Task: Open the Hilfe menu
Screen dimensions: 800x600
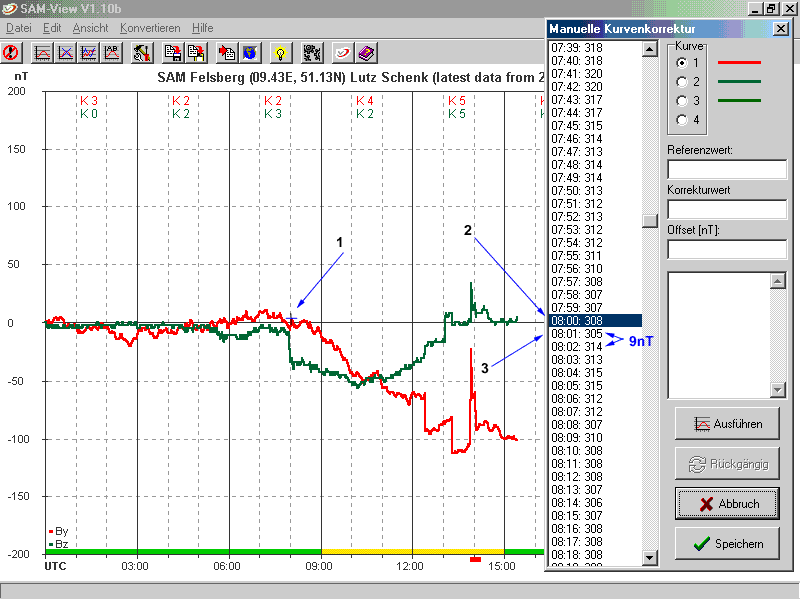Action: pos(203,28)
